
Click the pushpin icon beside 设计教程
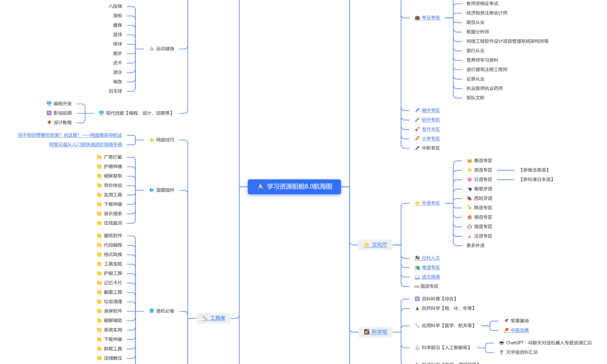pyautogui.click(x=49, y=122)
